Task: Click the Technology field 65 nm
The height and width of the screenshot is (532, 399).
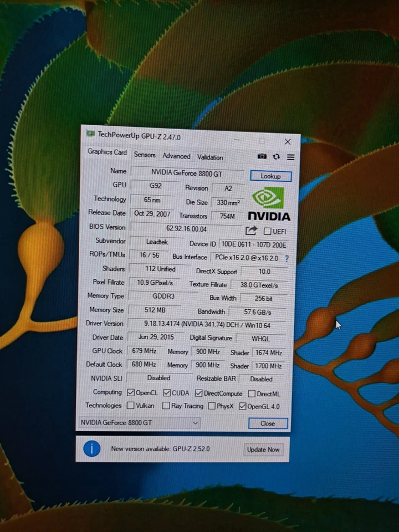Action: (152, 200)
